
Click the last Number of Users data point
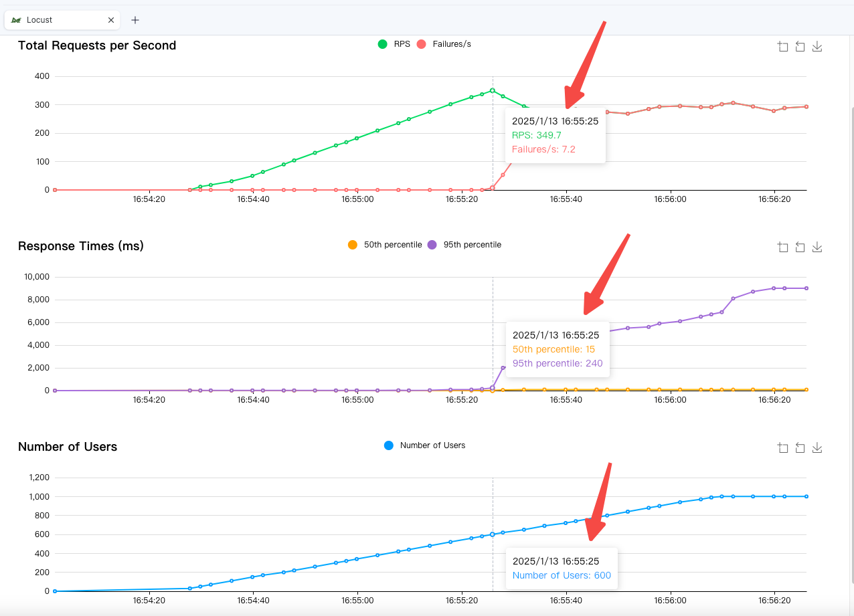(806, 496)
